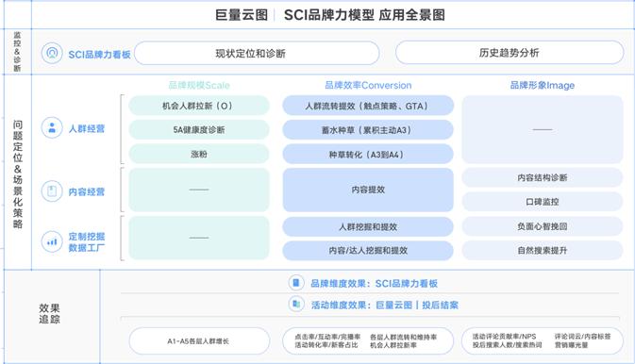635x364 pixels.
Task: Choose the 负面心智挽回 pill
Action: [543, 226]
